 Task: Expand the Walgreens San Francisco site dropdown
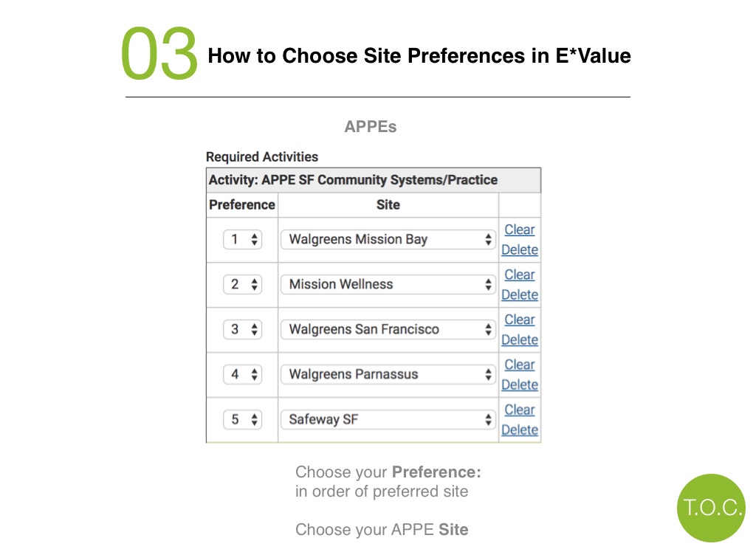(388, 330)
